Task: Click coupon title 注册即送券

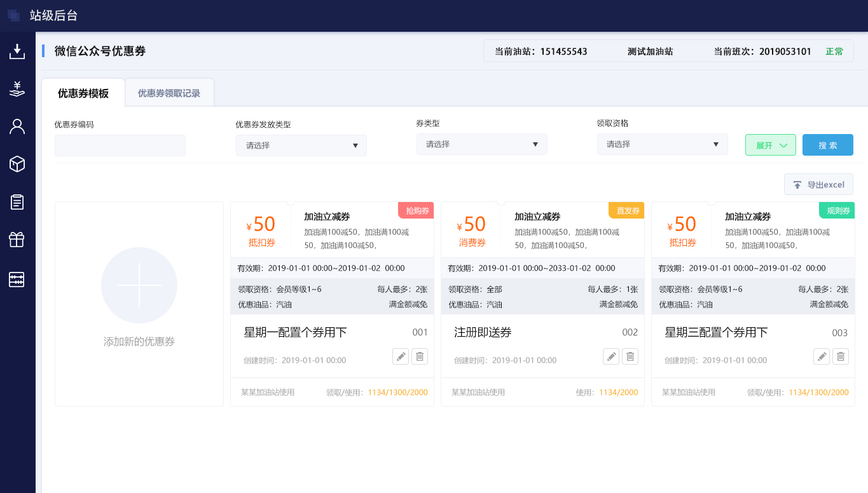Action: [483, 332]
